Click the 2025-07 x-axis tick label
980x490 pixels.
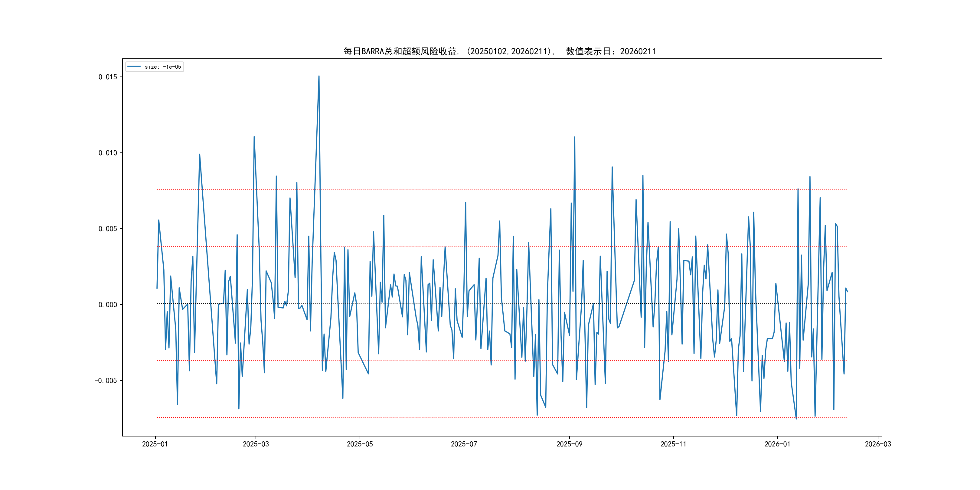coord(464,444)
